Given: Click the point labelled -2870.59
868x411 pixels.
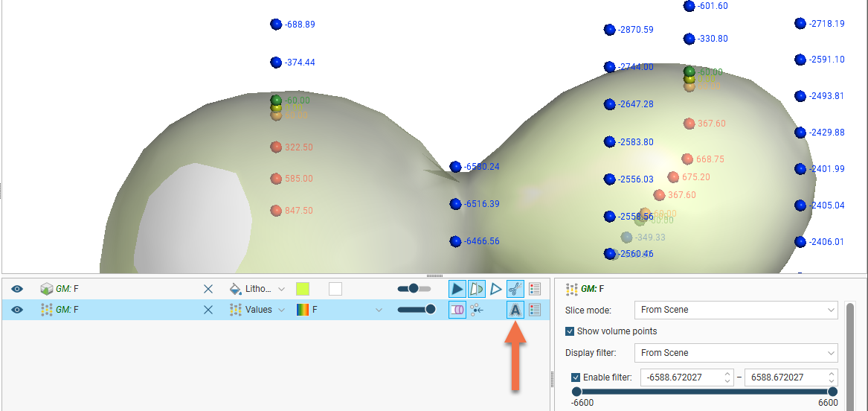Looking at the screenshot, I should point(609,29).
